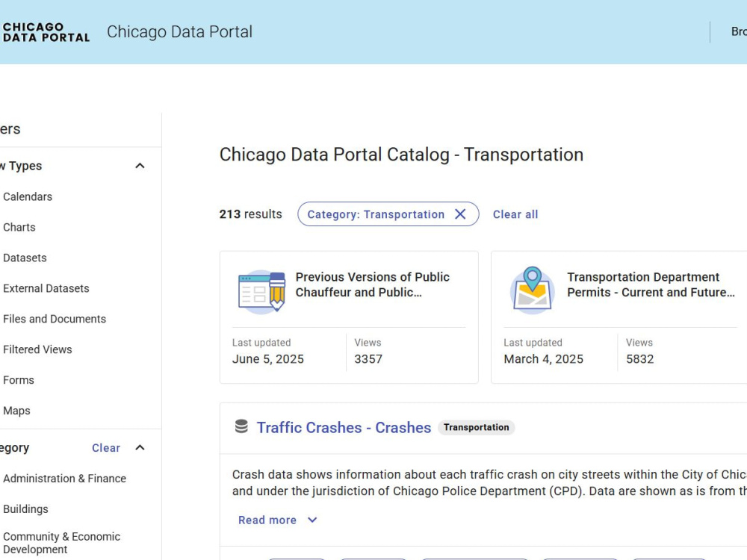Filter by Datasets view type
The height and width of the screenshot is (560, 747).
point(25,258)
